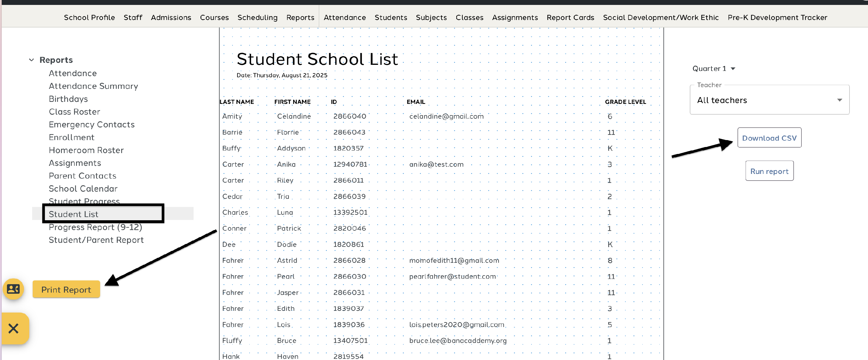868x360 pixels.
Task: Click the Print Report button
Action: [x=66, y=289]
